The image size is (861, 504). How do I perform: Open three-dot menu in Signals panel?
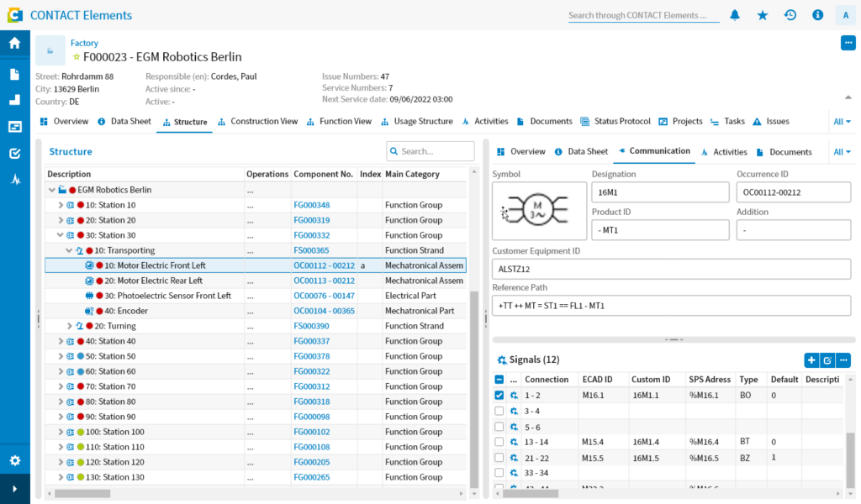[843, 360]
